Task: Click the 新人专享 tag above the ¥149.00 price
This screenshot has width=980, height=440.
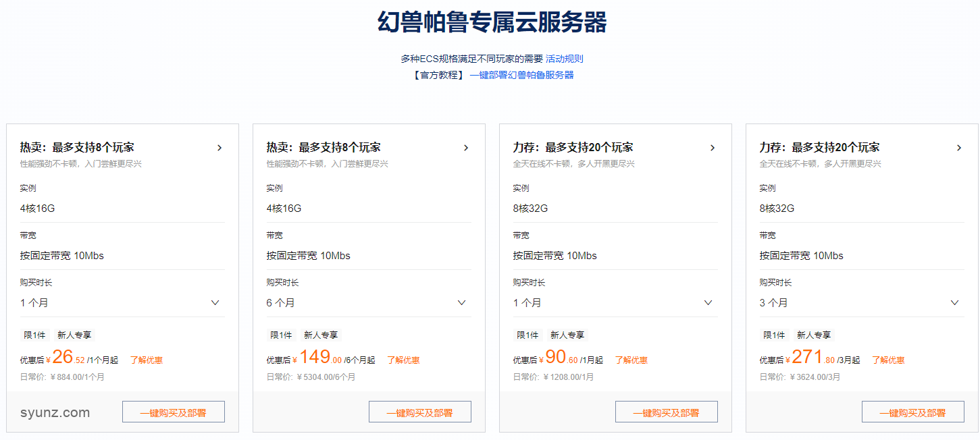Action: (x=321, y=335)
